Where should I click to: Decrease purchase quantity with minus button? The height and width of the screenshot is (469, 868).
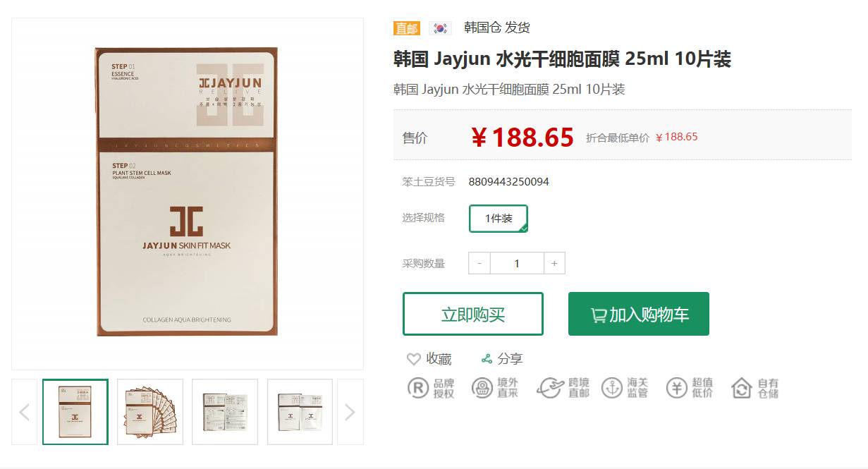(x=479, y=263)
